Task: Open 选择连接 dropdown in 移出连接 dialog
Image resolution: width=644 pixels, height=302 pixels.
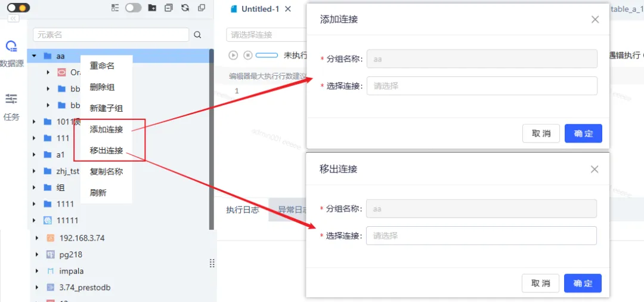Action: [x=481, y=236]
